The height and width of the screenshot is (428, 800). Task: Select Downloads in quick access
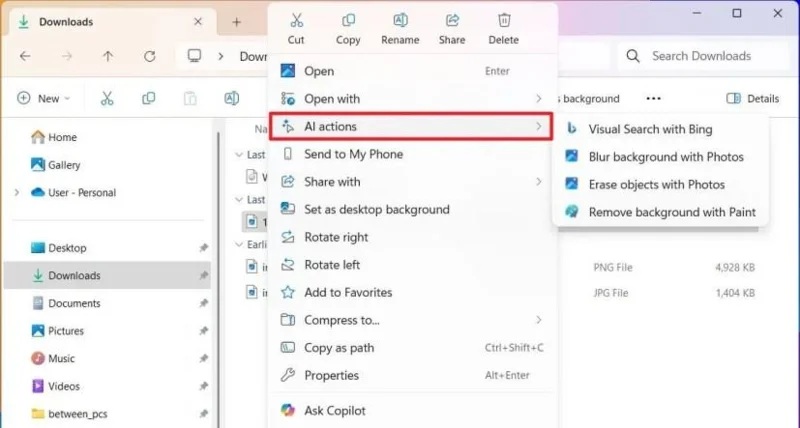pyautogui.click(x=107, y=275)
